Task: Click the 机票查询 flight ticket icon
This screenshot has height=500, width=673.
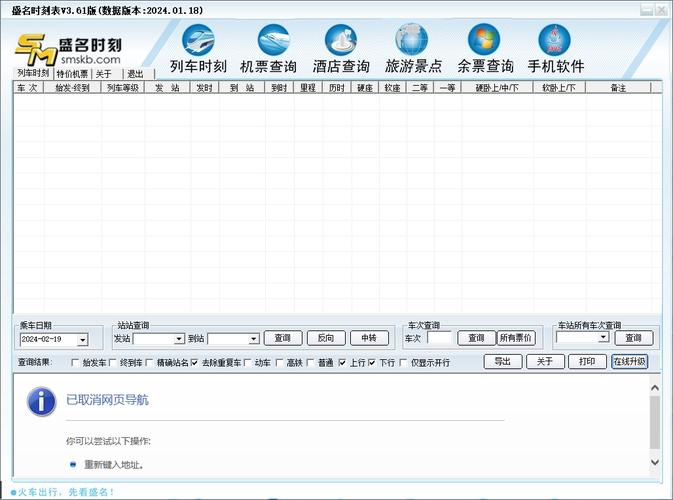Action: (268, 41)
